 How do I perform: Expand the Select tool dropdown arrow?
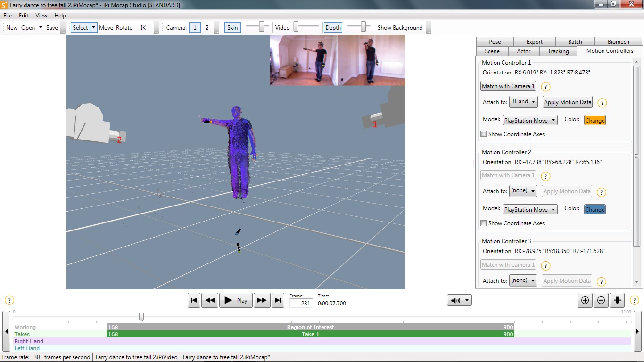pyautogui.click(x=93, y=27)
